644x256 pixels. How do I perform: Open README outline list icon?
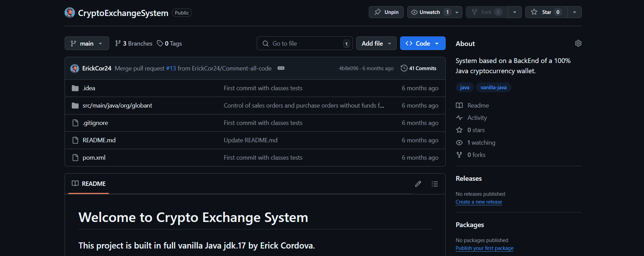(434, 184)
